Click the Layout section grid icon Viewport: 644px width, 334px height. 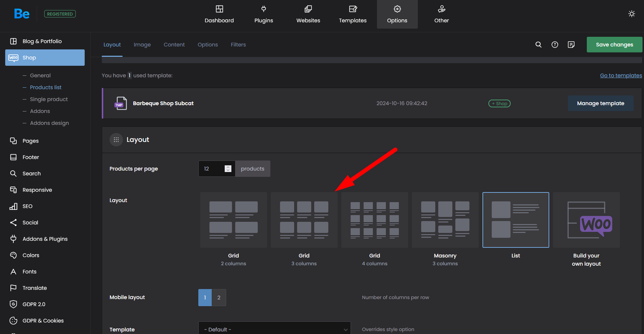tap(116, 140)
